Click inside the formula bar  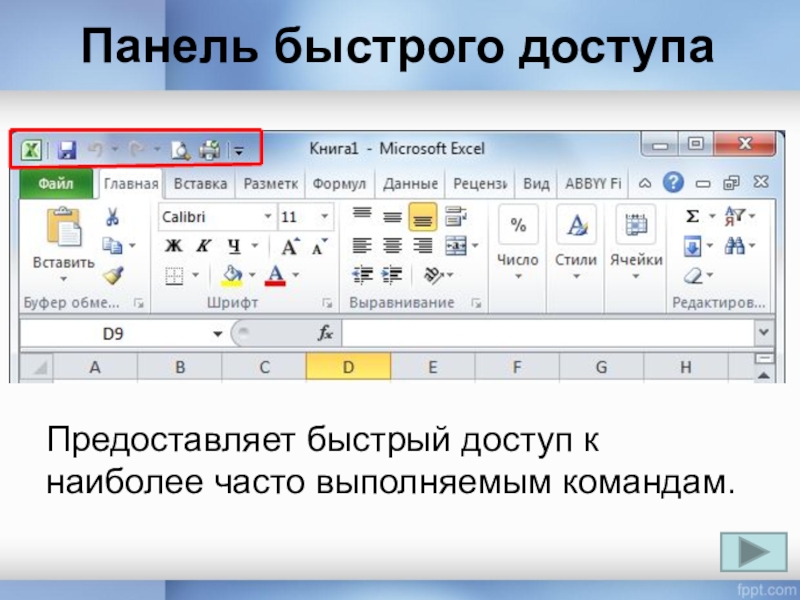tap(548, 334)
